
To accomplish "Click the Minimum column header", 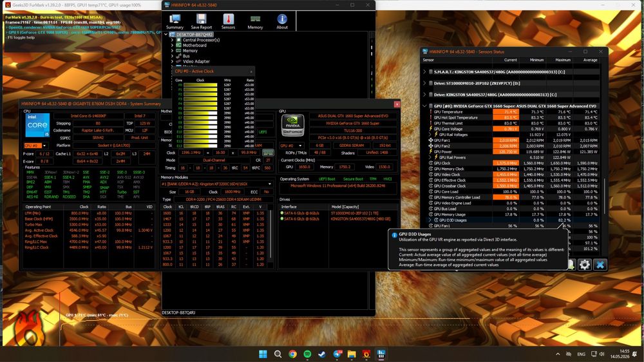I will [x=536, y=60].
